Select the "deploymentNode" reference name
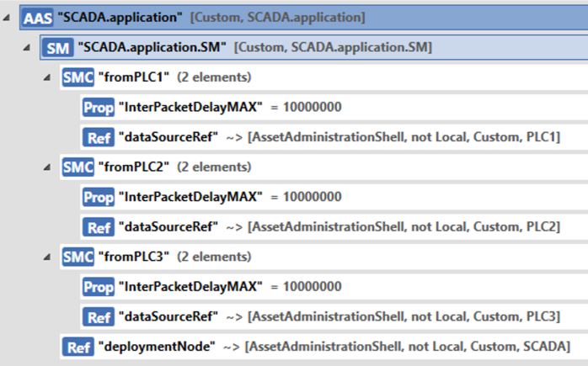 [x=157, y=347]
